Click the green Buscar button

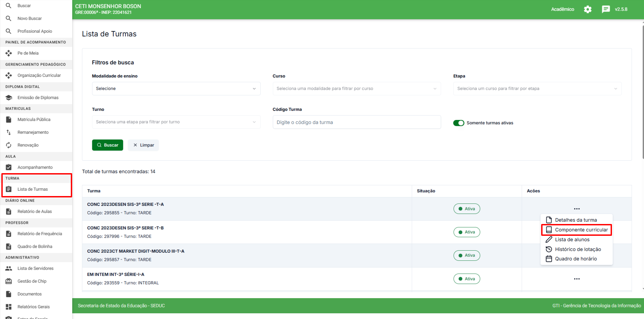108,145
